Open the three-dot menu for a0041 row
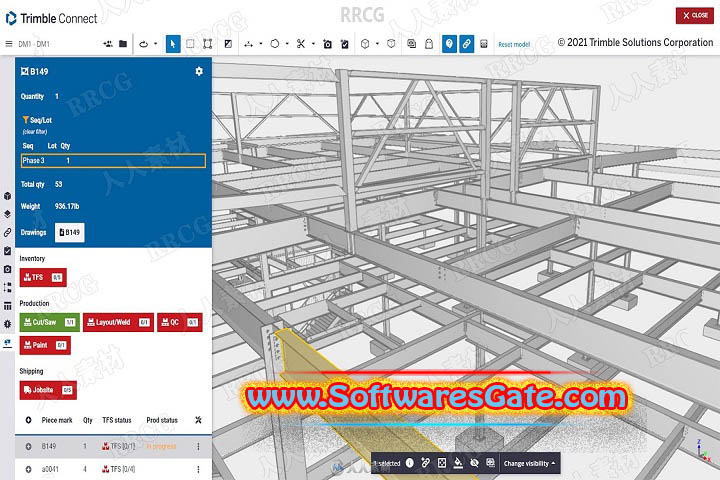720x480 pixels. pos(198,469)
